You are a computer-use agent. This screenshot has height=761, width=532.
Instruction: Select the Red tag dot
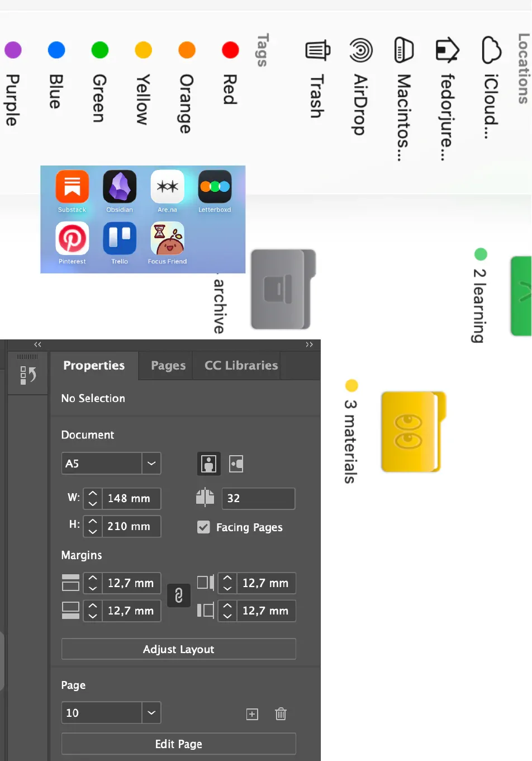231,50
